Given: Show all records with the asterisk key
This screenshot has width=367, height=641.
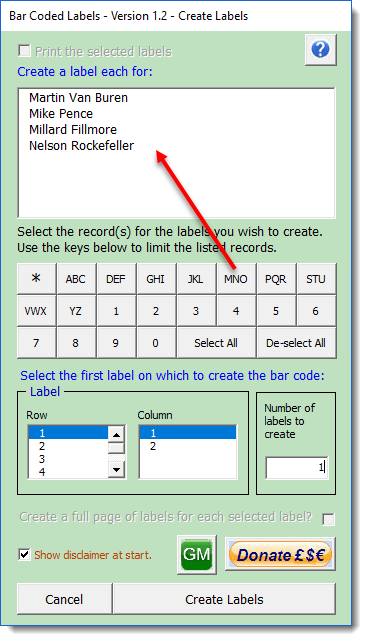Looking at the screenshot, I should click(36, 279).
